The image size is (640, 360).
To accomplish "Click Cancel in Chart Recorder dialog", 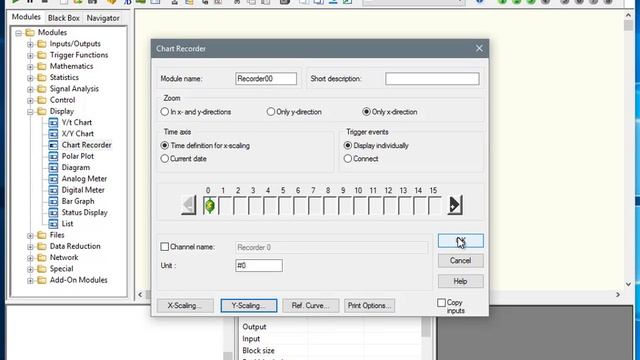I will 461,261.
